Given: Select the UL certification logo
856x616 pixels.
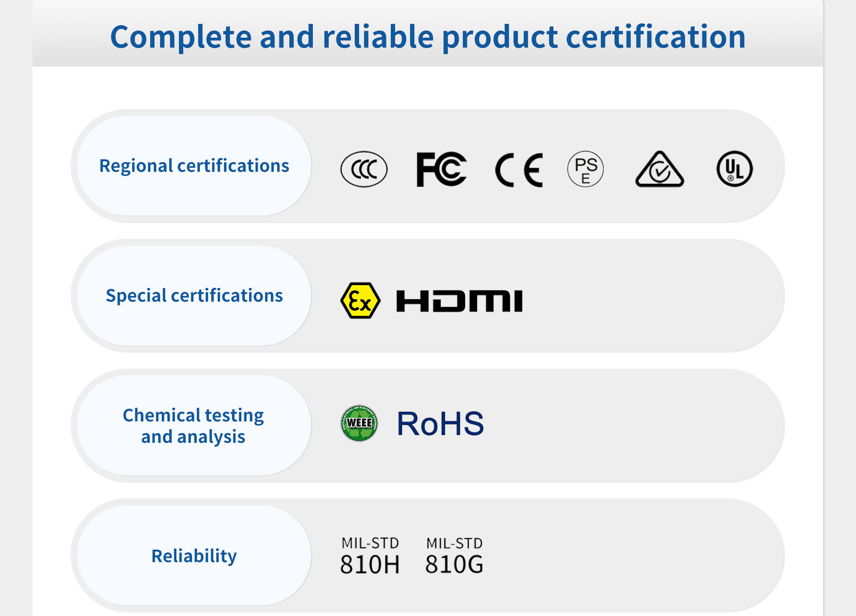Looking at the screenshot, I should click(734, 169).
